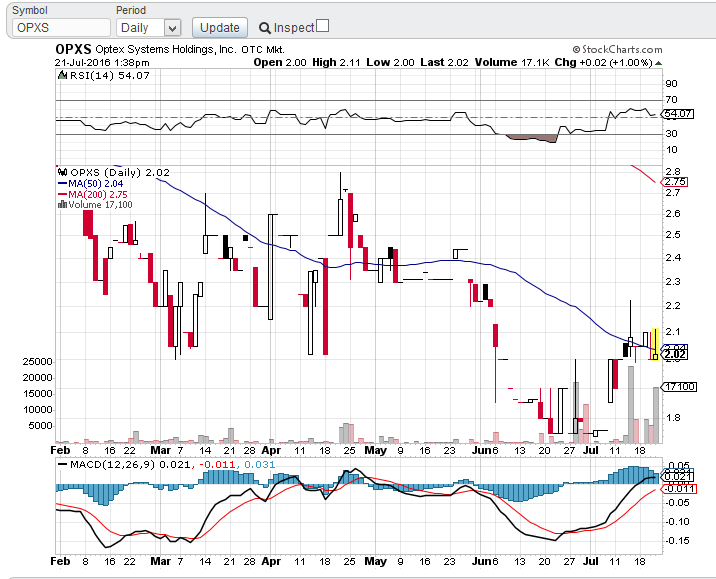Image resolution: width=716 pixels, height=579 pixels.
Task: Click the Update button
Action: (220, 28)
